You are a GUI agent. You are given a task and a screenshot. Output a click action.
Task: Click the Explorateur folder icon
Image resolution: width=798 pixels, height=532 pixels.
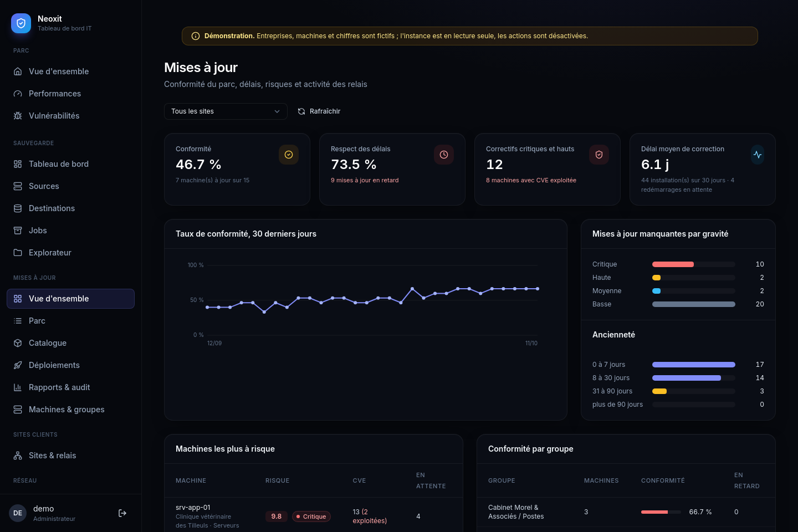pos(18,253)
